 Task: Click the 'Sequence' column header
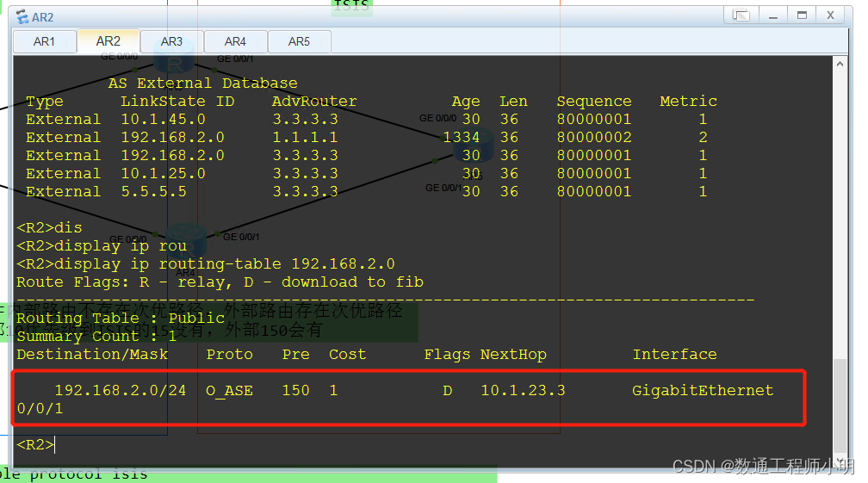[x=594, y=102]
